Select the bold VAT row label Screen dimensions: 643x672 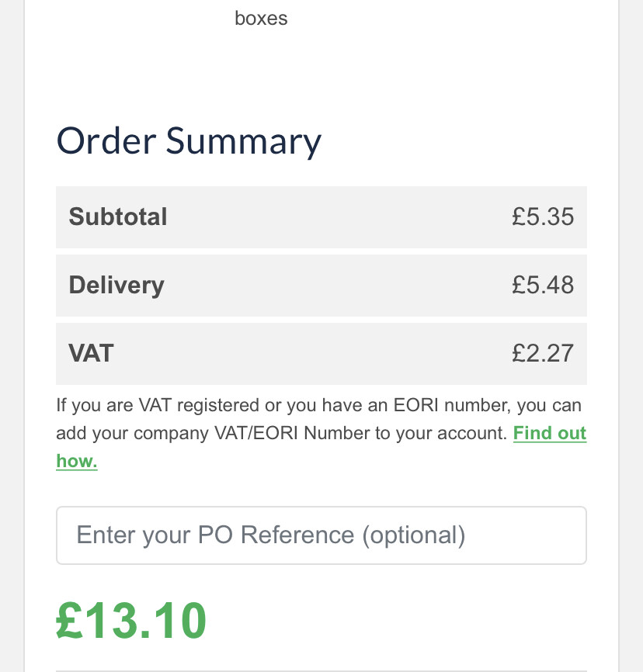(91, 353)
